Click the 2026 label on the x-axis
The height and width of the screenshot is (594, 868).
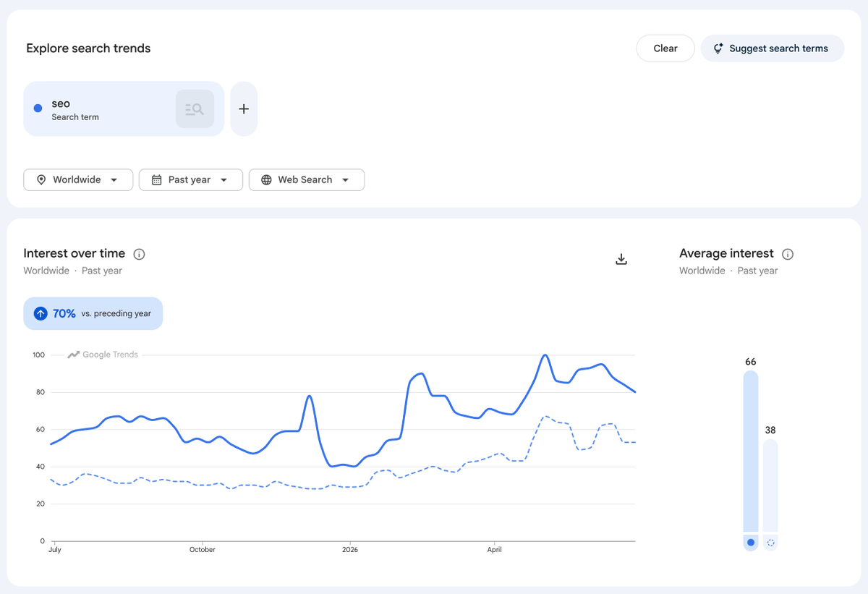click(349, 550)
